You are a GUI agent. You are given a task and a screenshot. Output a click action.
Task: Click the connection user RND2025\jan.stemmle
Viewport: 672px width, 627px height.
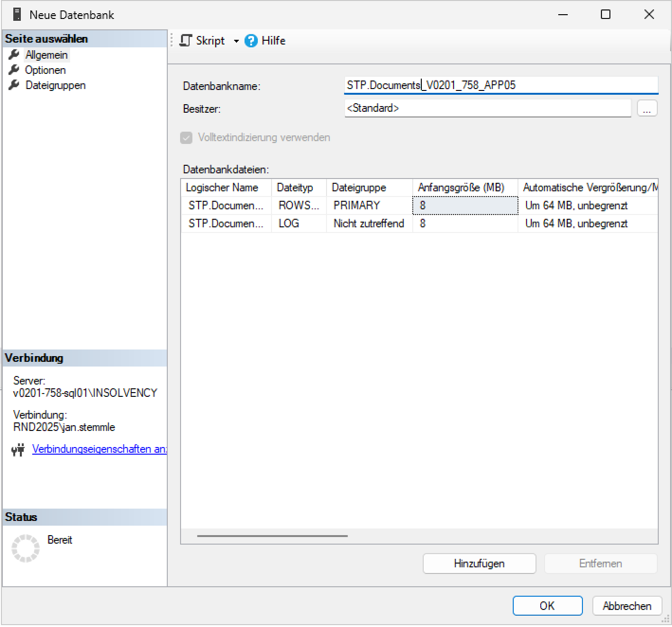coord(64,427)
